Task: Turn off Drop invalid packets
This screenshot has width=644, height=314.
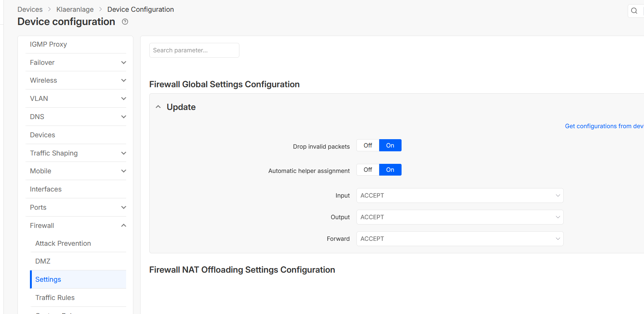Action: click(367, 146)
